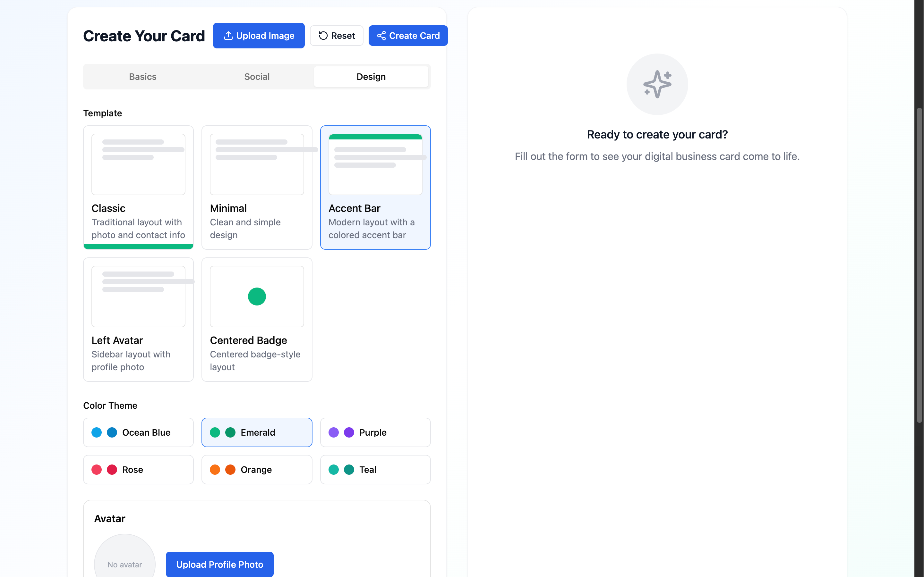The height and width of the screenshot is (577, 924).
Task: Select the Classic template card
Action: (x=138, y=187)
